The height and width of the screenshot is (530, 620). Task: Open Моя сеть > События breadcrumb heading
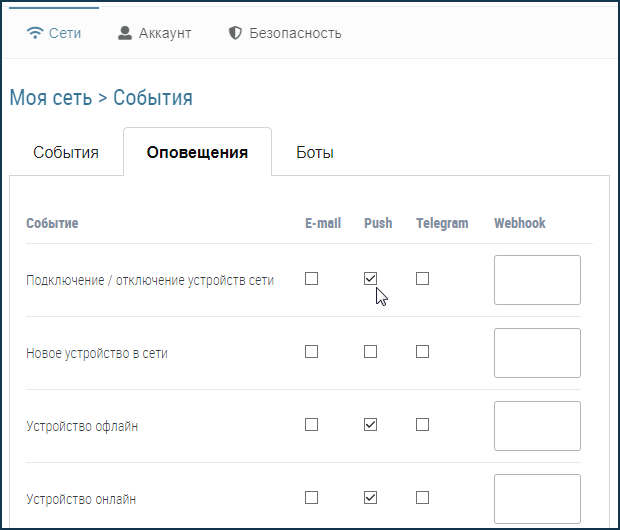click(101, 98)
